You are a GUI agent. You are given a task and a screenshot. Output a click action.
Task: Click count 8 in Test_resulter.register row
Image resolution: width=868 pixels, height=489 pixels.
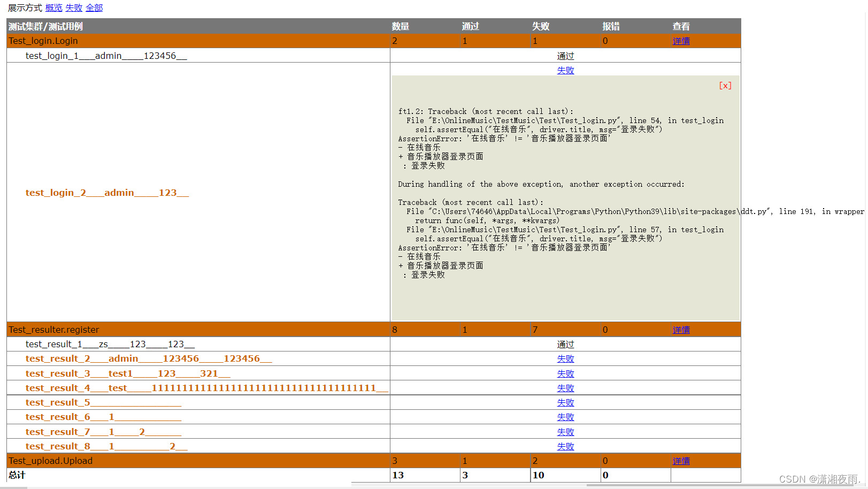(x=395, y=330)
